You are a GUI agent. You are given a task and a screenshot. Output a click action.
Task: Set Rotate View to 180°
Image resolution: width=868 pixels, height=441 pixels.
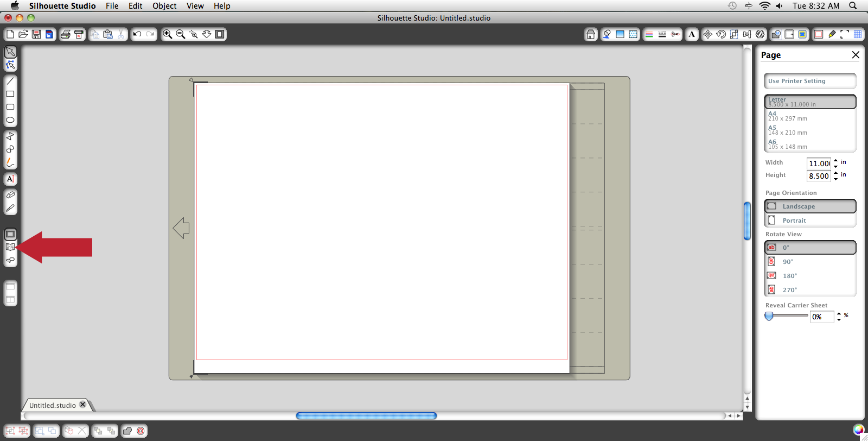click(x=810, y=276)
